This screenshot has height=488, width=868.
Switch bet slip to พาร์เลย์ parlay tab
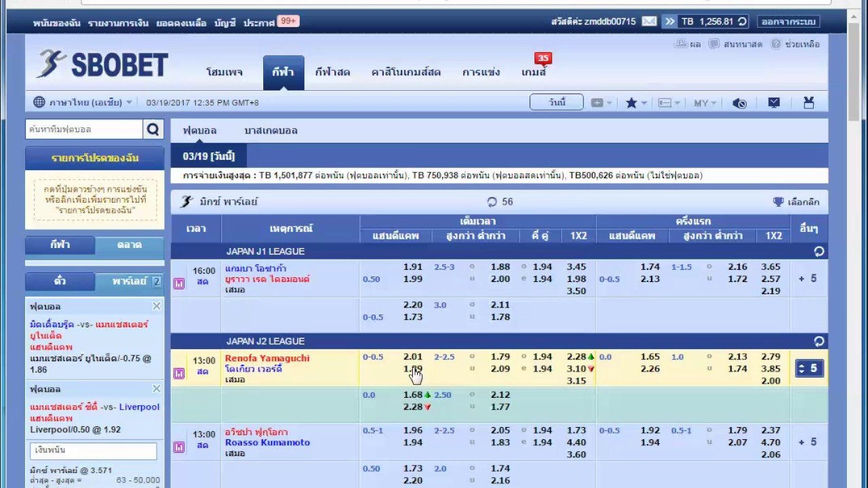[x=130, y=281]
